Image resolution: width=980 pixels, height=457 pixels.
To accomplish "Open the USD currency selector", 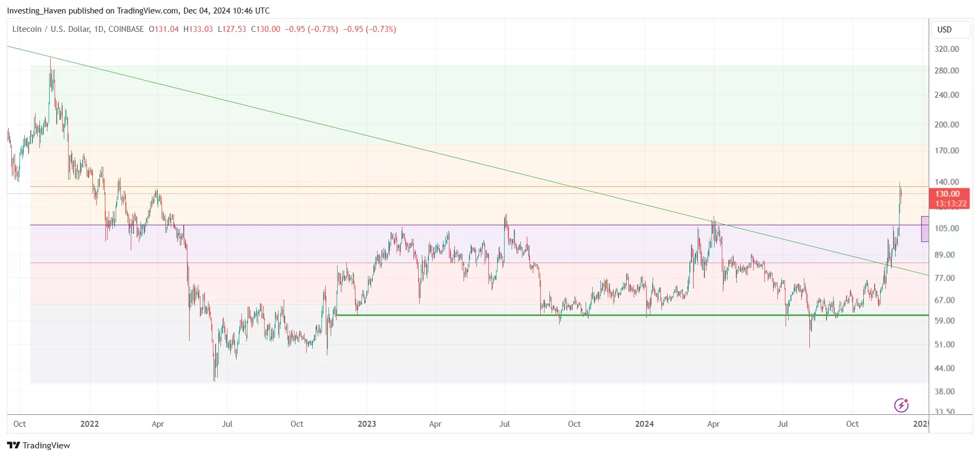I will point(951,30).
